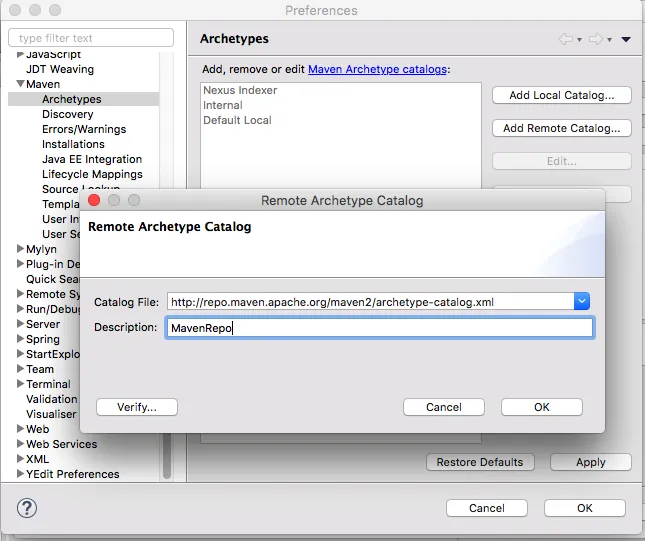The width and height of the screenshot is (645, 541).
Task: Expand the Run/Debug tree node
Action: [x=20, y=309]
